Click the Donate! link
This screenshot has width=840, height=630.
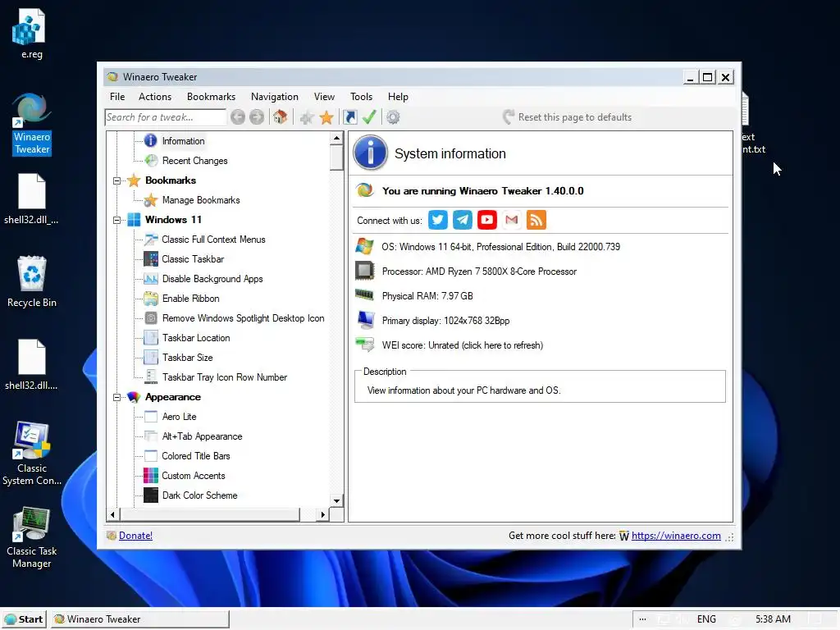click(x=135, y=536)
